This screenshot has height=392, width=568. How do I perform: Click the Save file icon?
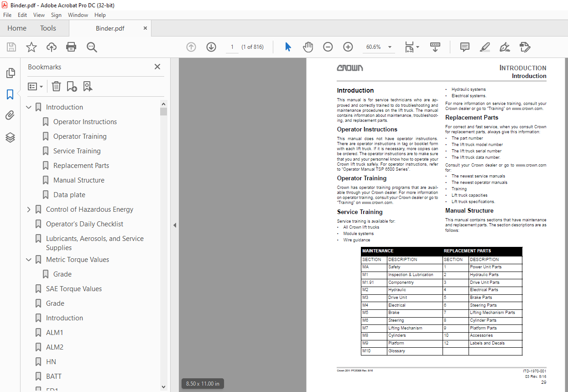click(x=11, y=47)
